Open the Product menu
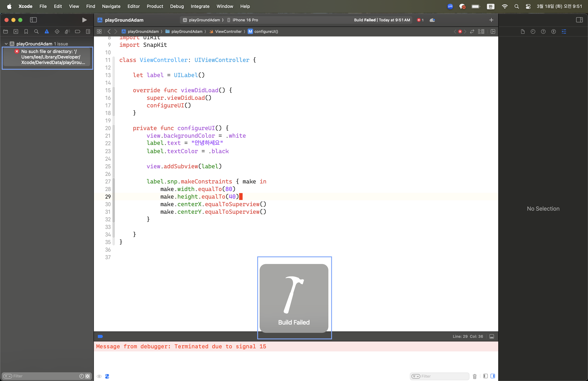The height and width of the screenshot is (381, 588). 155,6
